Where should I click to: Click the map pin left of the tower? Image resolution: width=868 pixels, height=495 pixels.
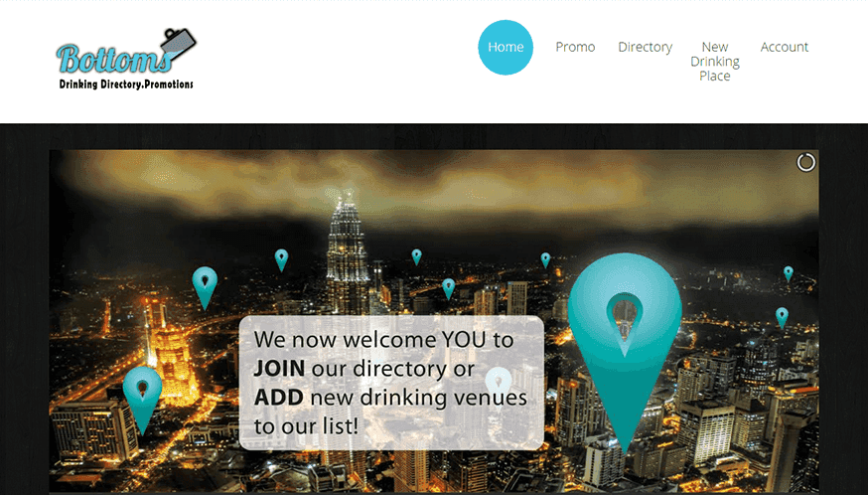click(x=282, y=260)
